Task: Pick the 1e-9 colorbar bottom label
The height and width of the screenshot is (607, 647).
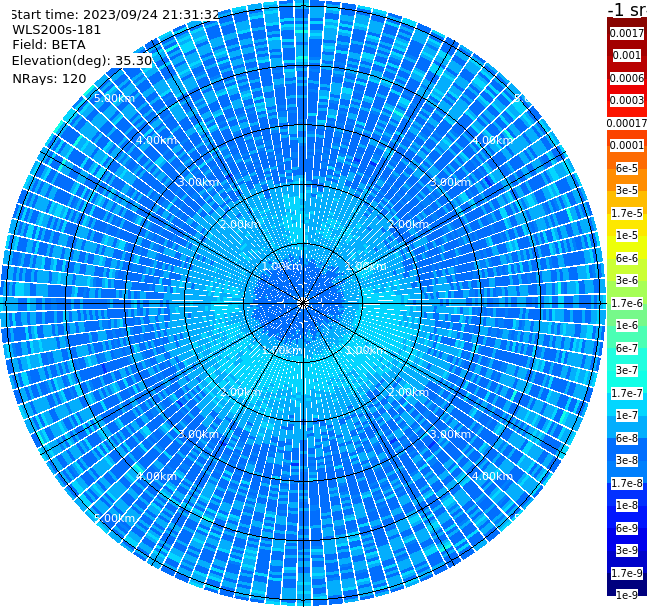Action: 627,595
